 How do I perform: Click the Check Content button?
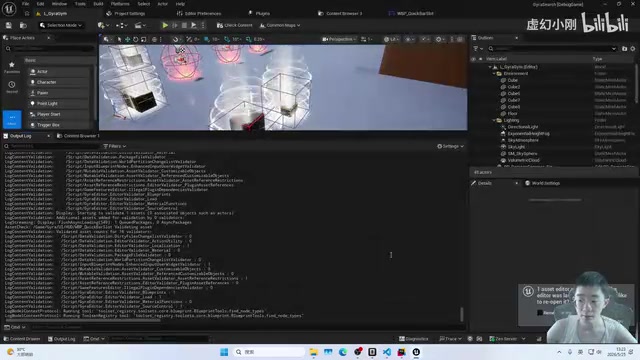tap(235, 25)
